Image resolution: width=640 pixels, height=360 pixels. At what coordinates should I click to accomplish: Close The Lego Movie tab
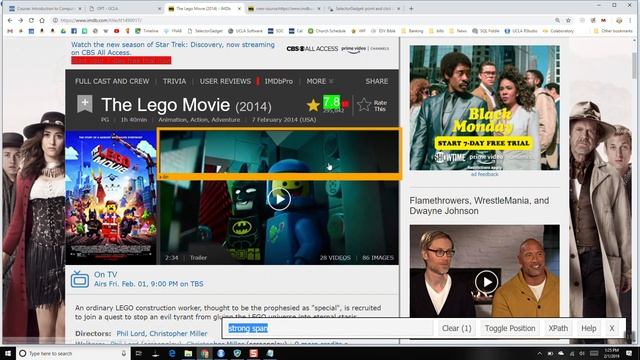(x=239, y=8)
